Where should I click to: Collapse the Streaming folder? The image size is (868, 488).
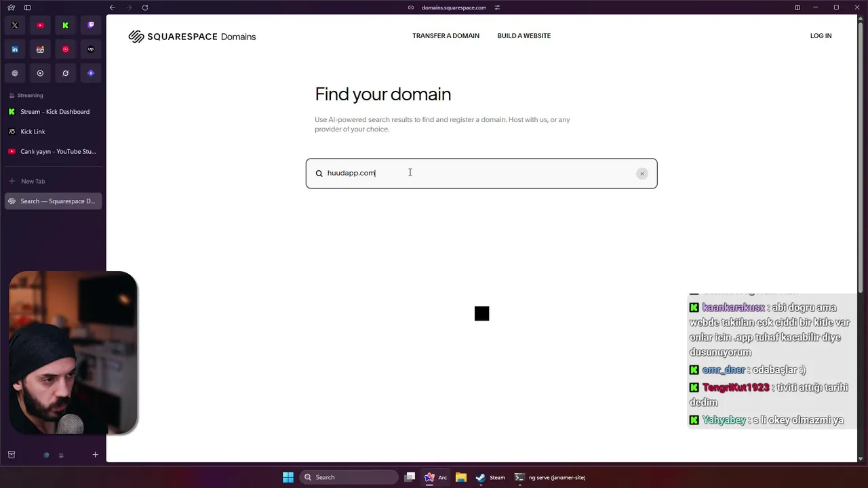click(x=27, y=96)
